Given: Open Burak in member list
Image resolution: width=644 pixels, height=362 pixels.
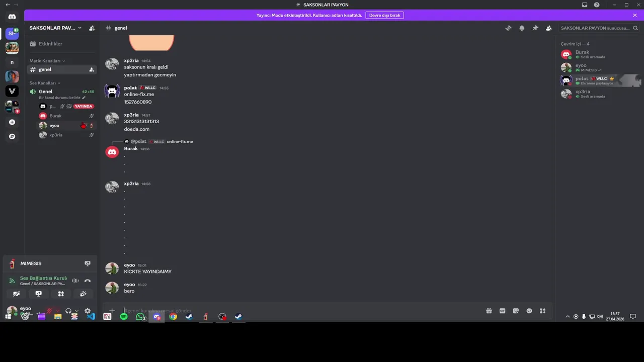Looking at the screenshot, I should 600,54.
